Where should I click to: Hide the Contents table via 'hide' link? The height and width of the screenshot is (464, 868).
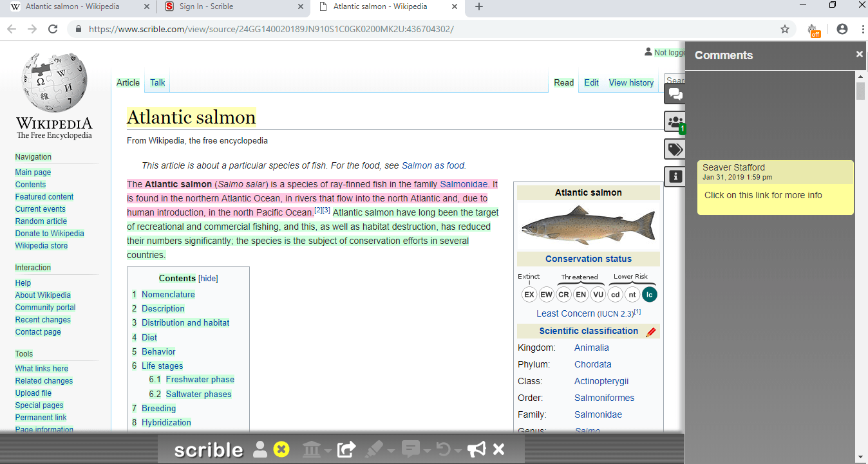(208, 279)
